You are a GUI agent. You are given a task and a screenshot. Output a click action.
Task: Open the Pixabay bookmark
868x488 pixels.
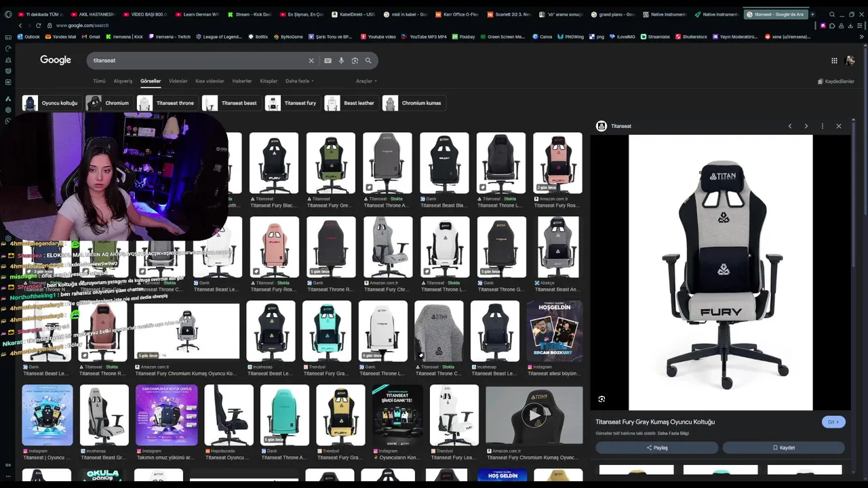click(x=464, y=37)
